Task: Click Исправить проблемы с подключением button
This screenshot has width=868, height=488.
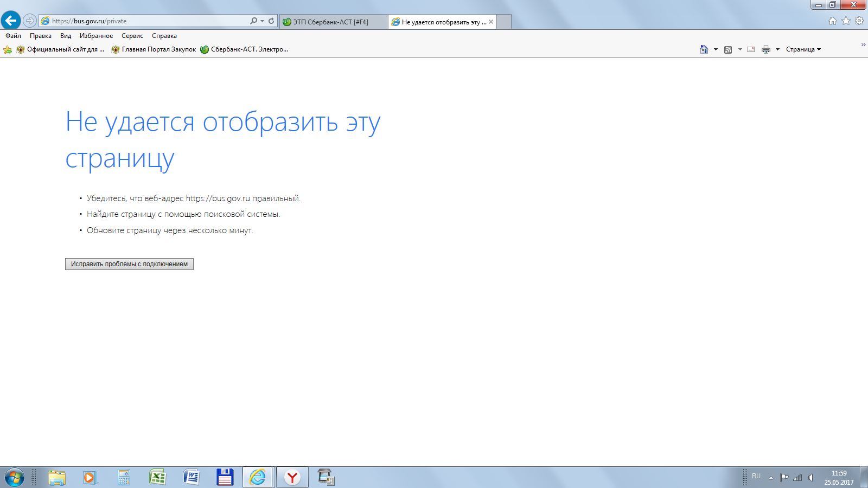Action: (x=129, y=264)
